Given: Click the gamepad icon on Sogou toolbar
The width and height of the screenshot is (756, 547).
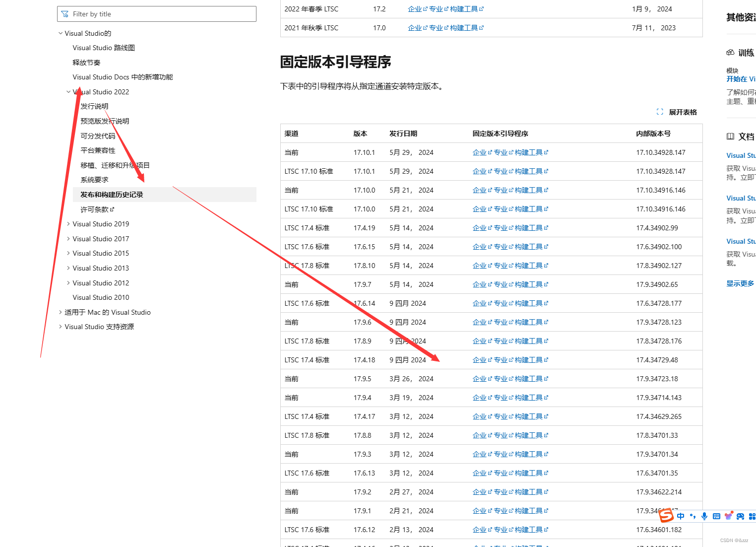Looking at the screenshot, I should (x=740, y=516).
